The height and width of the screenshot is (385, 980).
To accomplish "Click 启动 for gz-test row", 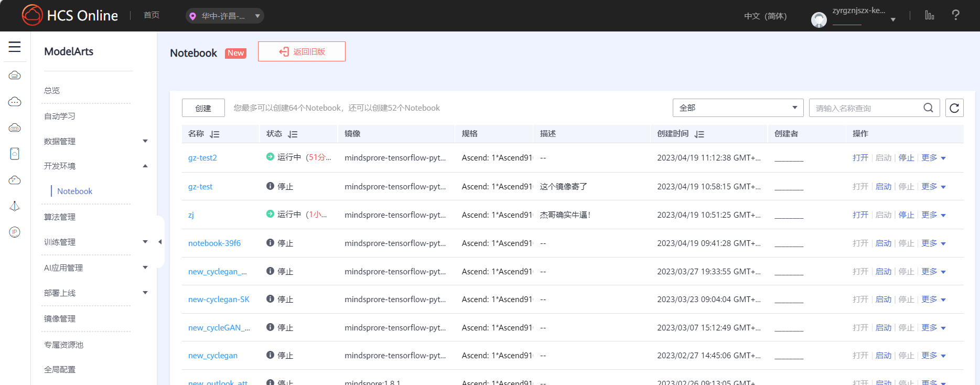I will pyautogui.click(x=884, y=187).
